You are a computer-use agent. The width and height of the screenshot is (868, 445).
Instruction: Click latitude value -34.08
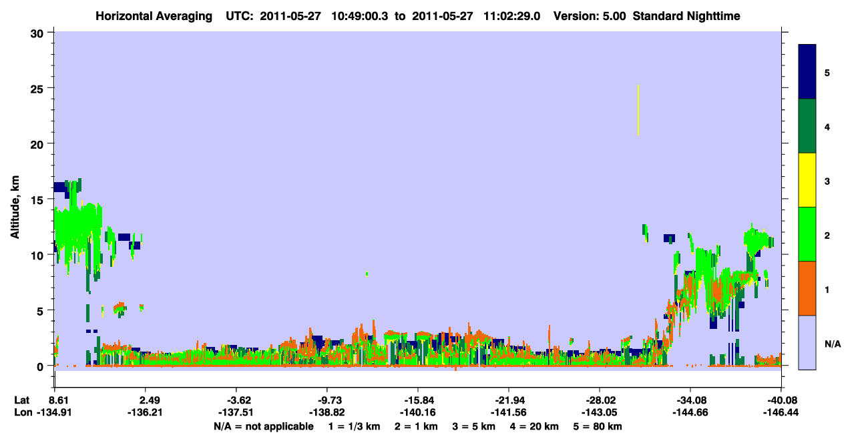coord(694,400)
